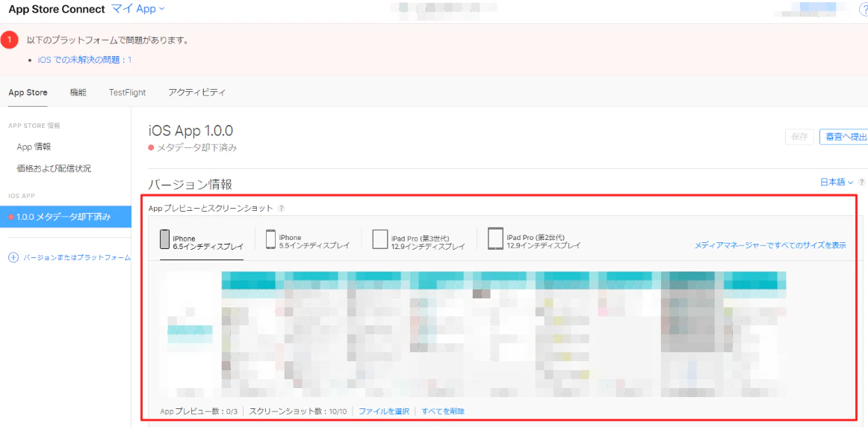Image resolution: width=868 pixels, height=427 pixels.
Task: Open 価格および配信状況 in the sidebar
Action: [54, 168]
